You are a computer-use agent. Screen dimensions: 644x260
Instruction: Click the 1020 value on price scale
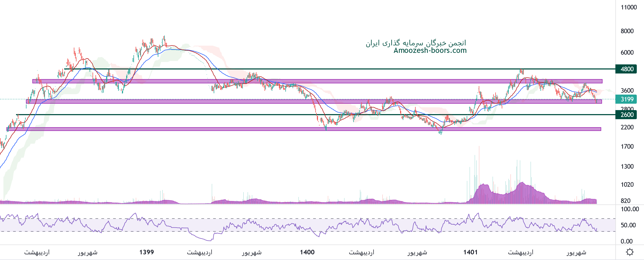point(627,184)
